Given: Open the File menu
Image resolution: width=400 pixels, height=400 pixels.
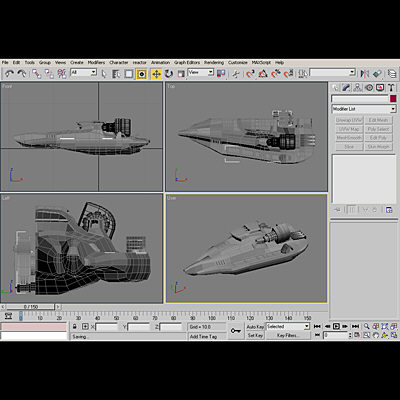Looking at the screenshot, I should click(5, 62).
